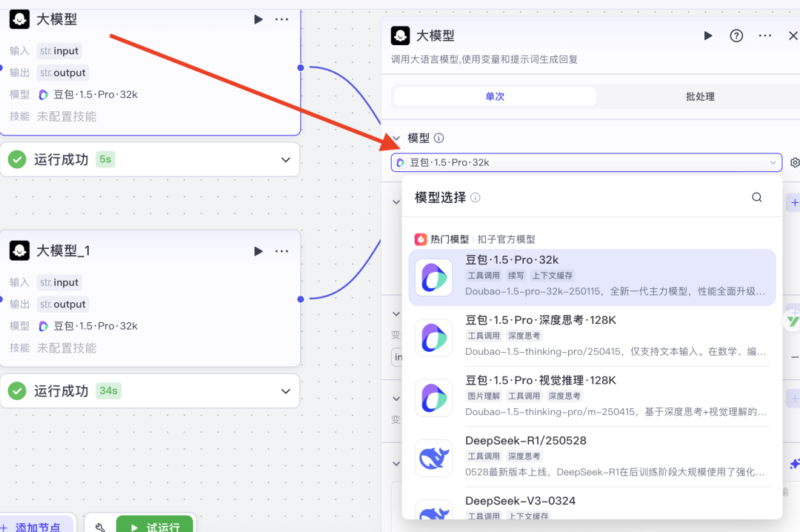
Task: Click 添加节点 button
Action: pos(36,526)
